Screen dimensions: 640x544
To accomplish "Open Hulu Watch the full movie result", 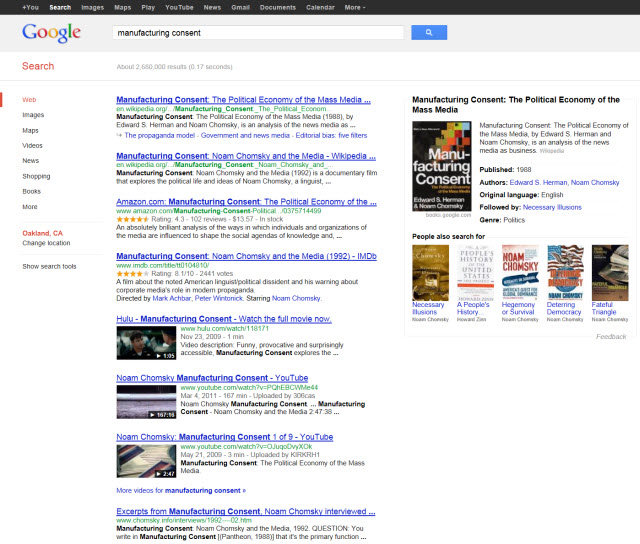I will (x=224, y=319).
